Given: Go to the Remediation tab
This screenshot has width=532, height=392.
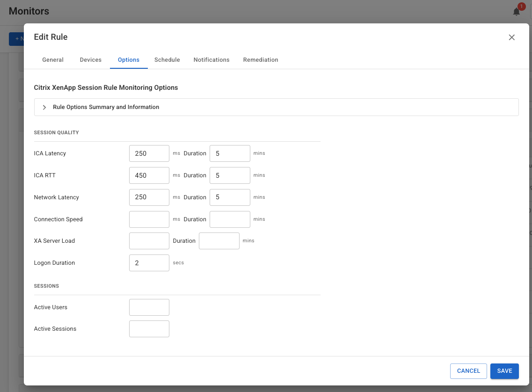Looking at the screenshot, I should point(261,60).
